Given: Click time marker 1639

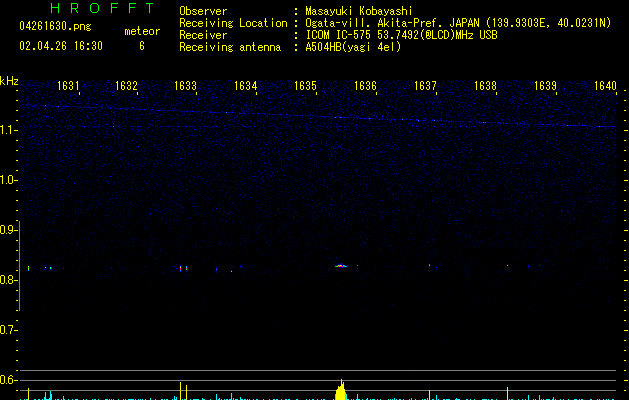Looking at the screenshot, I should [546, 86].
